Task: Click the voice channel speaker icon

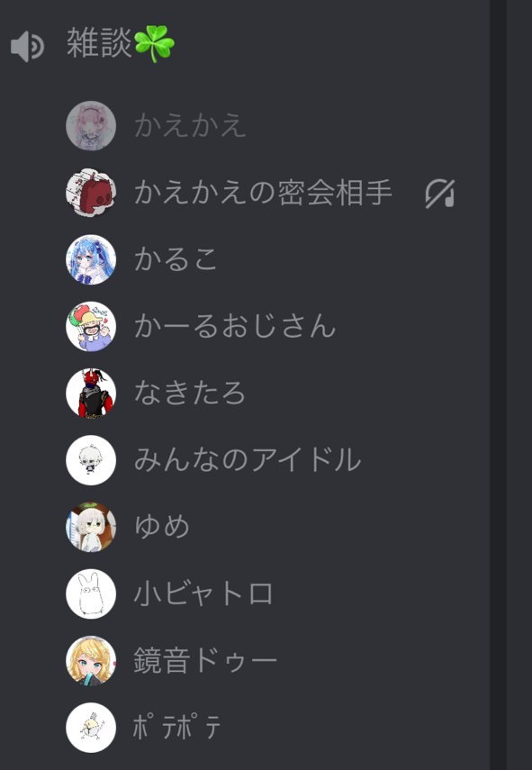Action: 28,46
